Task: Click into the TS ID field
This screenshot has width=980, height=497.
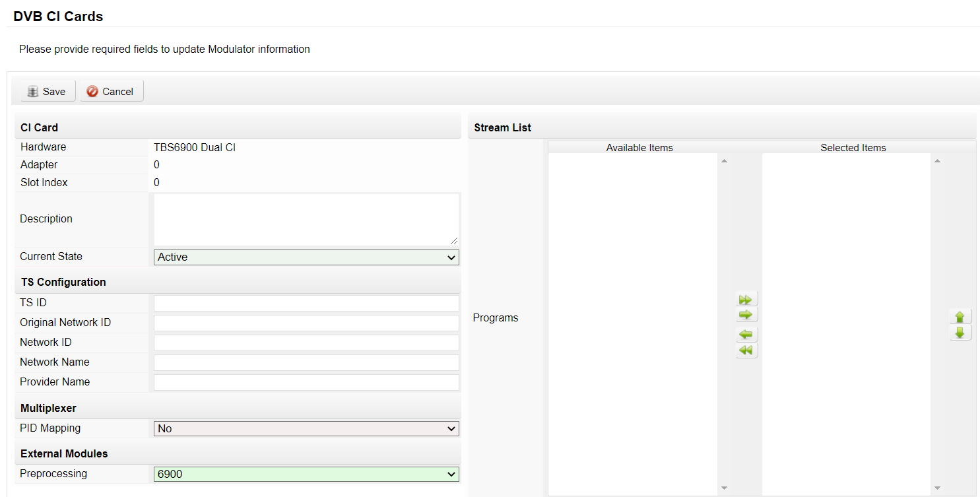Action: pyautogui.click(x=306, y=304)
